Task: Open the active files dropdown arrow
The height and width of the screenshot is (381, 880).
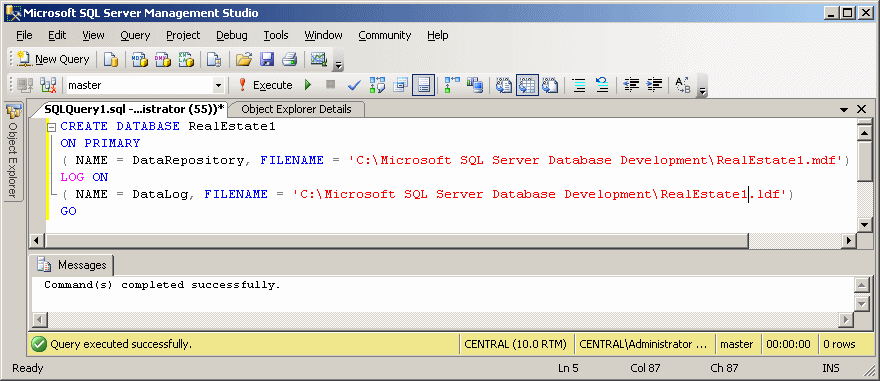Action: (844, 109)
